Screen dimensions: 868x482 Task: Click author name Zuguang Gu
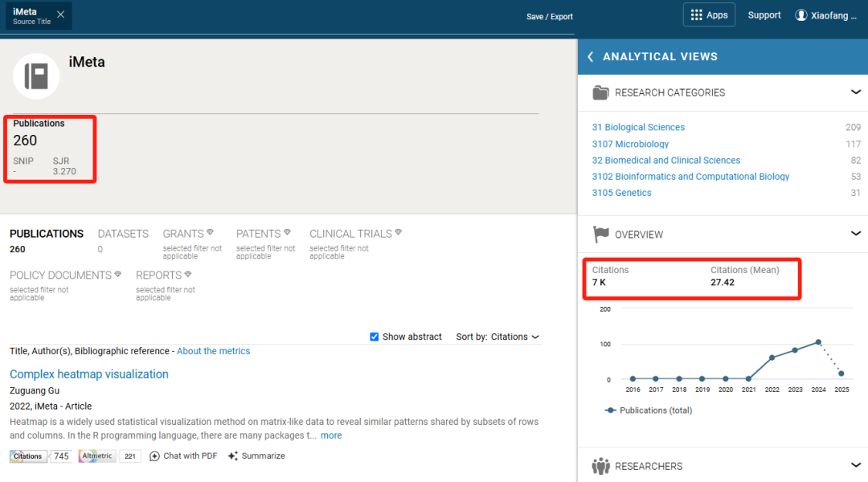point(35,390)
